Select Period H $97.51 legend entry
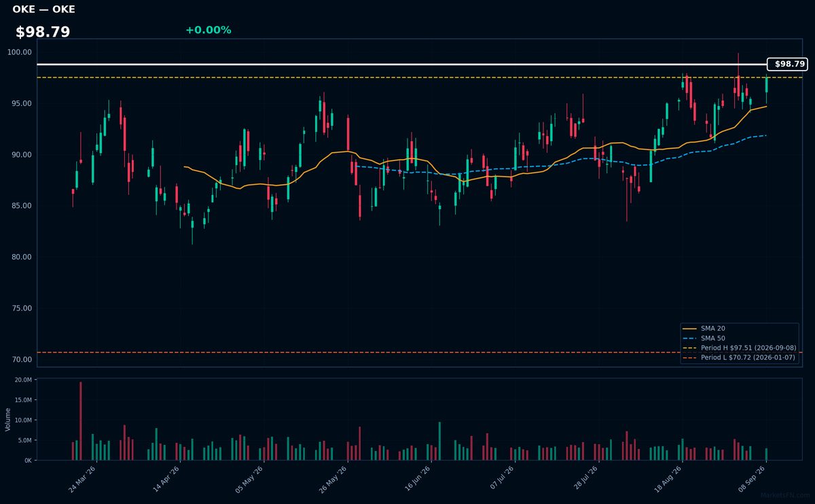 coord(739,348)
